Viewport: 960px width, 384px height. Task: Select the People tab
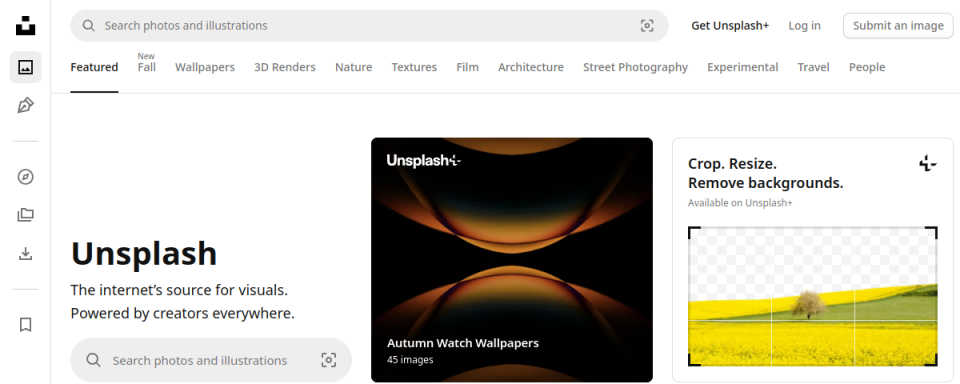[867, 67]
